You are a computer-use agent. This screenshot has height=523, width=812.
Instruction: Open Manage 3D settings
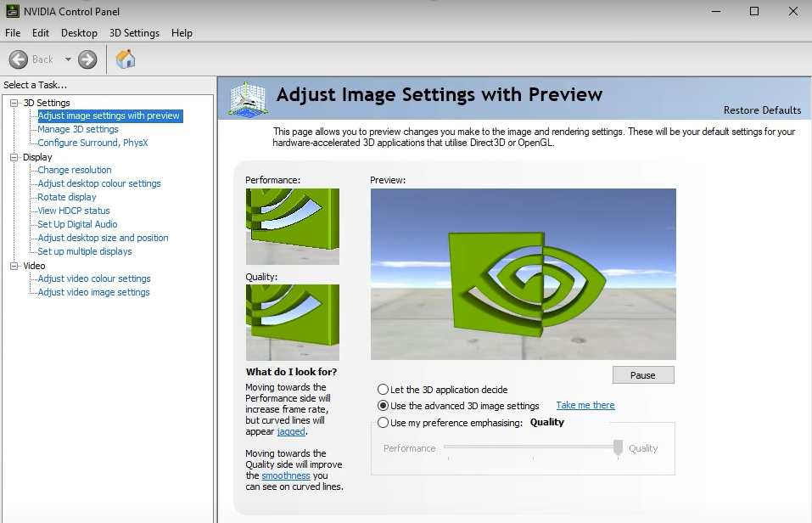[x=78, y=129]
